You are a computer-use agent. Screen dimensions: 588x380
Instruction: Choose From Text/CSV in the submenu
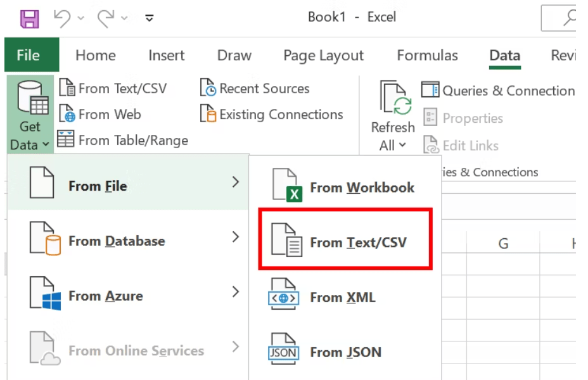tap(345, 239)
